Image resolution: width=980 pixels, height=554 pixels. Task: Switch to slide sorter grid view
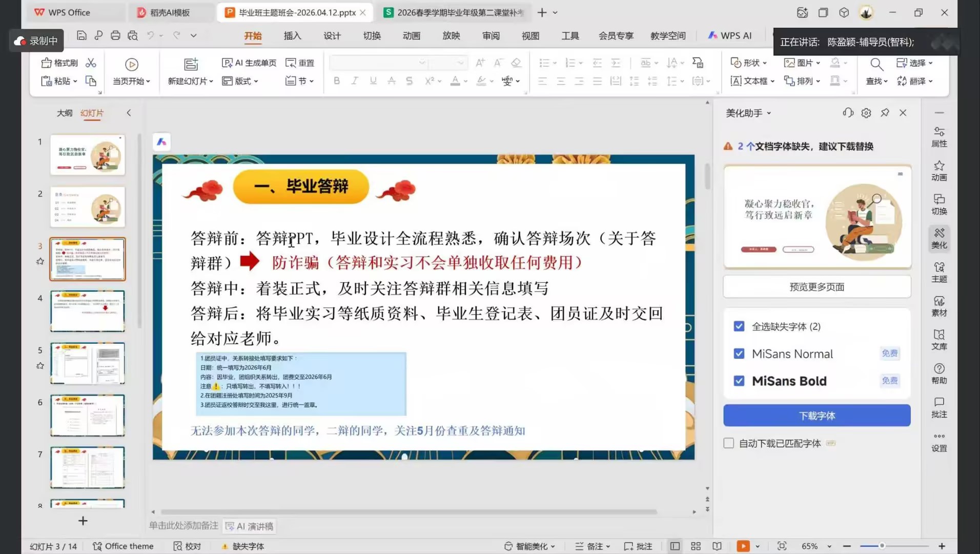[696, 546]
